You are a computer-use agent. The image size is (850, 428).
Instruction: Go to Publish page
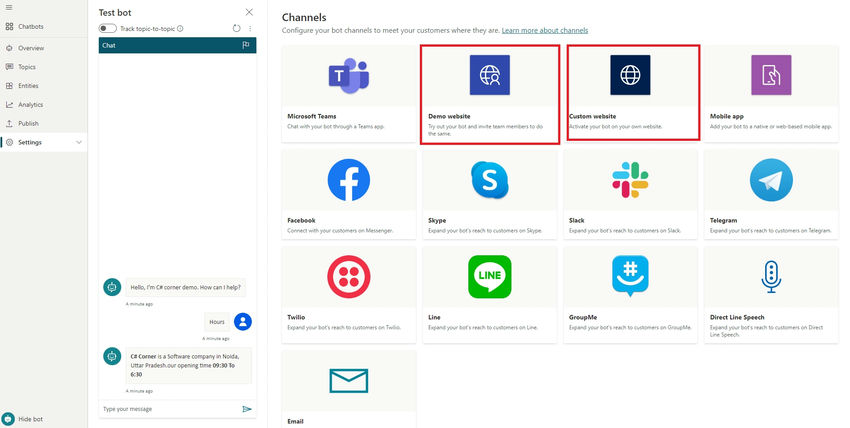tap(28, 124)
